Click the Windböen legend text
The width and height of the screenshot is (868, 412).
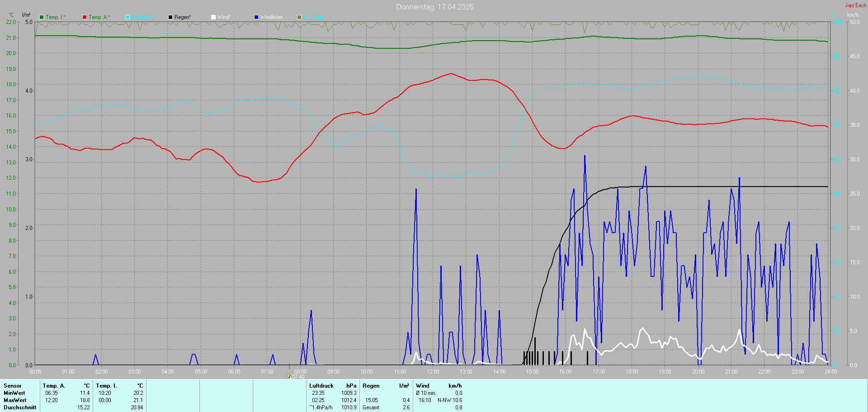coord(271,17)
